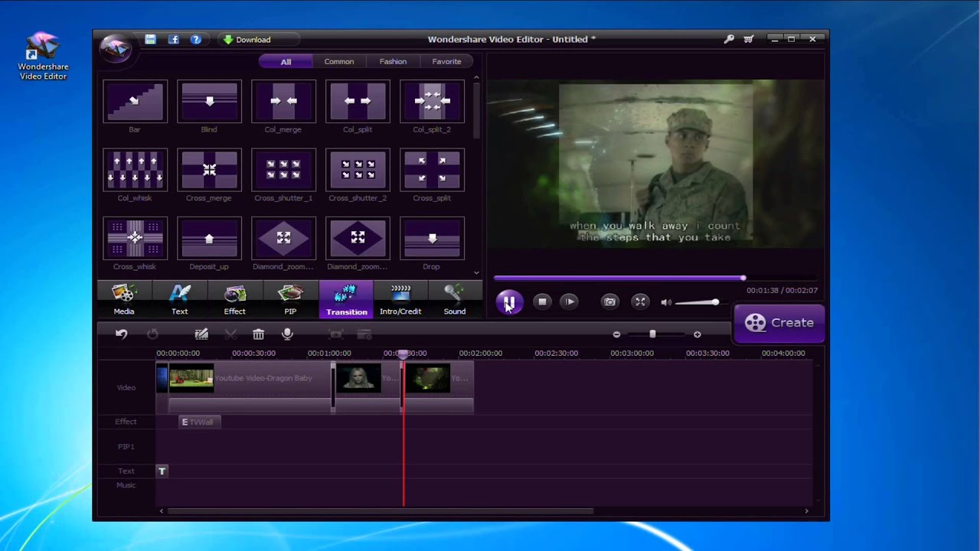This screenshot has width=980, height=551.
Task: Zoom in timeline with plus button
Action: coord(697,334)
